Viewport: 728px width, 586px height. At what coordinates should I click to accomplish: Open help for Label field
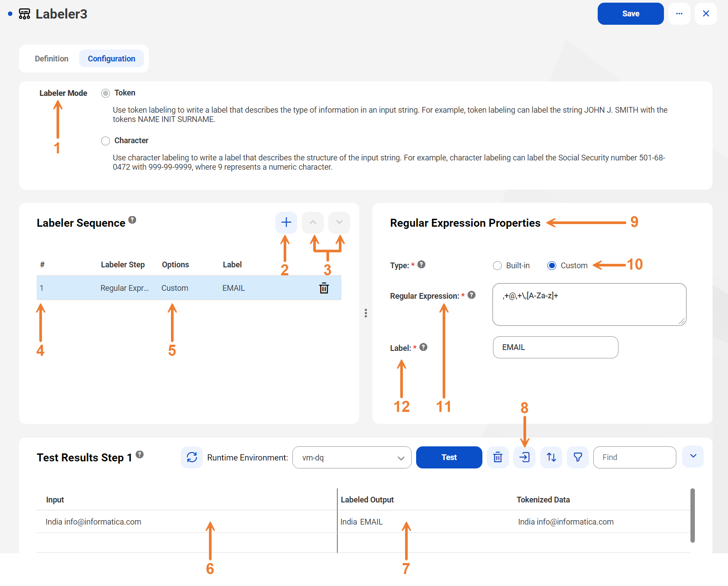[x=423, y=347]
